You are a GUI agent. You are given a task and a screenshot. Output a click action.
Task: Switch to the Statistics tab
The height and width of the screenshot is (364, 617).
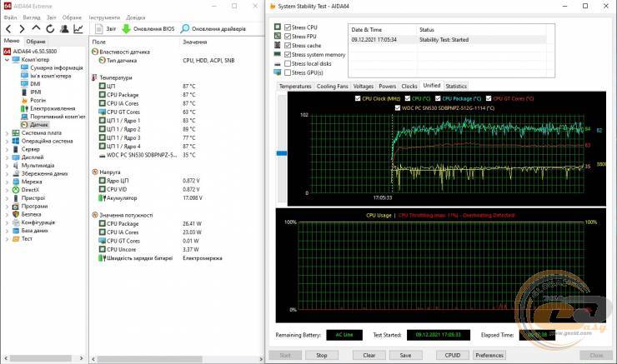coord(456,86)
